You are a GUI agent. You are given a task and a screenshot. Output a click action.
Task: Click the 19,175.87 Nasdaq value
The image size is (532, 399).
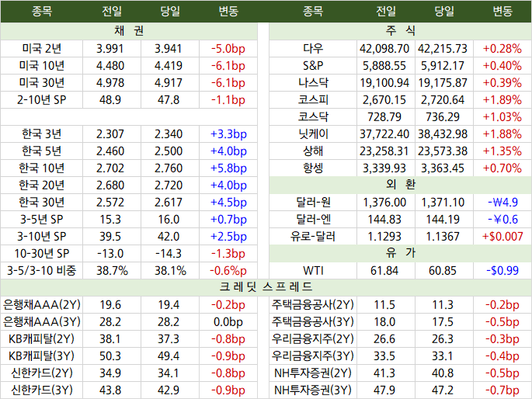(x=443, y=83)
